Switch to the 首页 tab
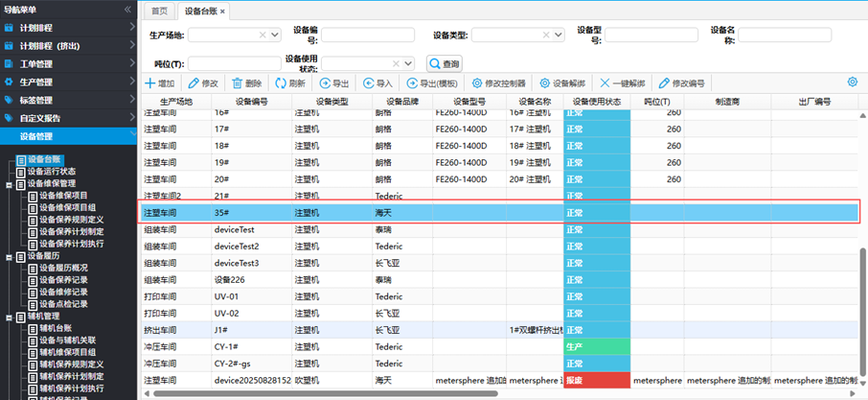The height and width of the screenshot is (400, 868). [159, 11]
